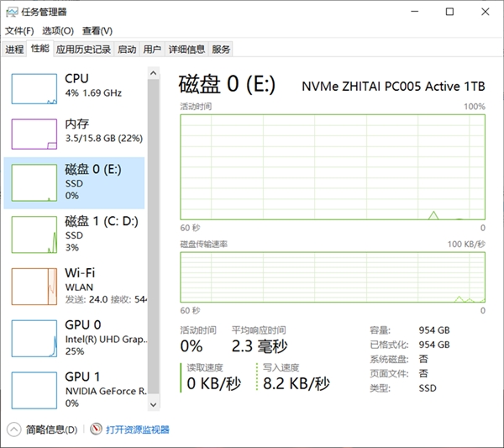Viewport: 504px width, 448px height.
Task: Switch to the 应用历史记录 tab
Action: pos(83,50)
